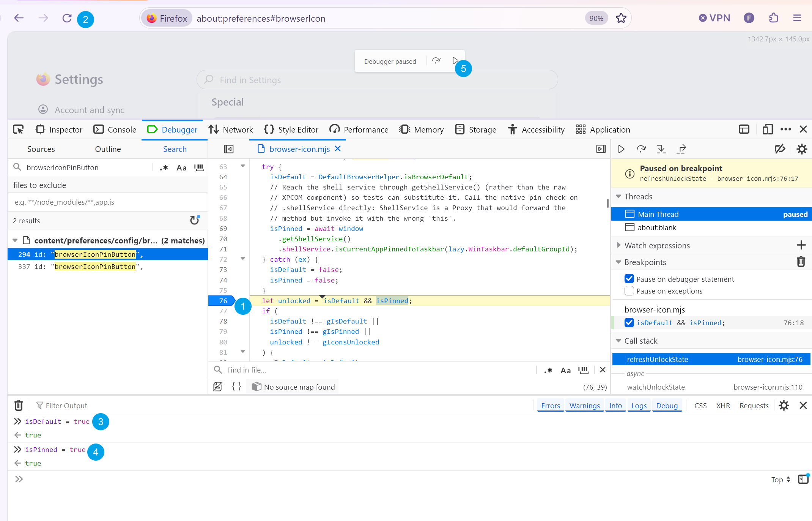Click the Step In arrow icon

[661, 149]
